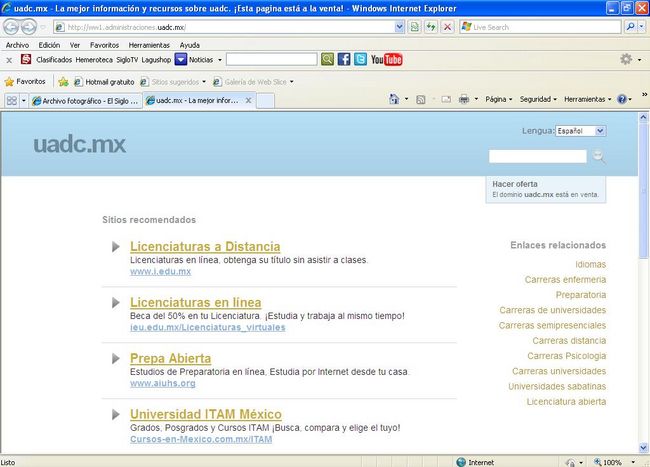This screenshot has width=650, height=467.
Task: Click the page search magnifier icon
Action: (599, 156)
